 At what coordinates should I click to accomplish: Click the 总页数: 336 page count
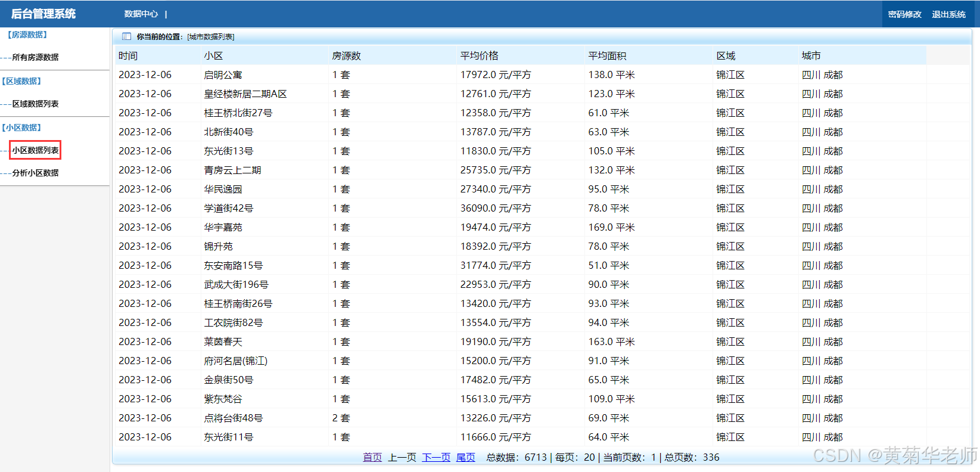(x=692, y=457)
